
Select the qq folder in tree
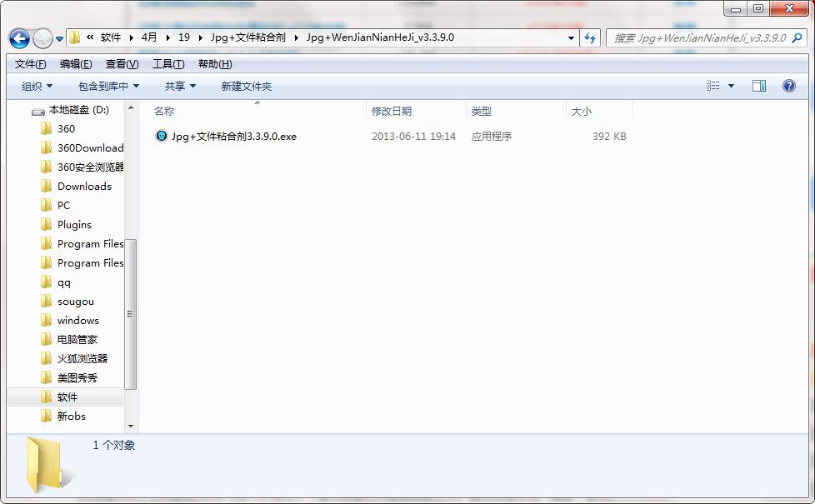click(64, 282)
